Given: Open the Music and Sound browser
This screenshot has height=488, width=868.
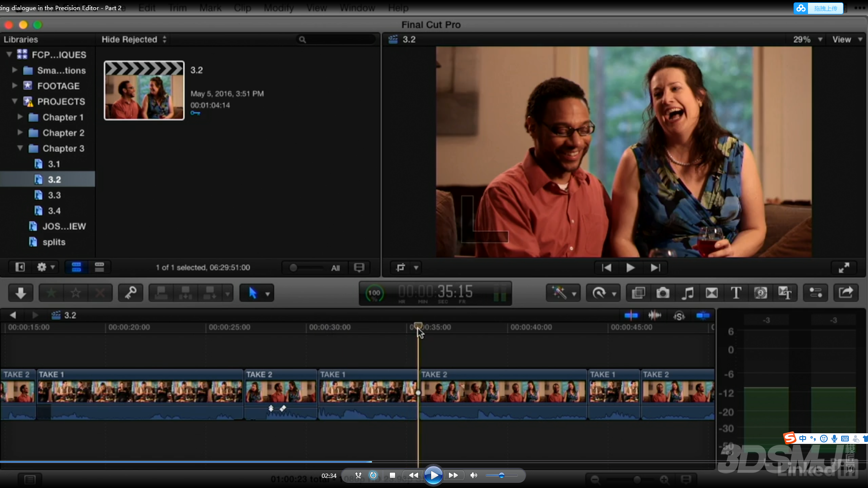Looking at the screenshot, I should tap(687, 293).
